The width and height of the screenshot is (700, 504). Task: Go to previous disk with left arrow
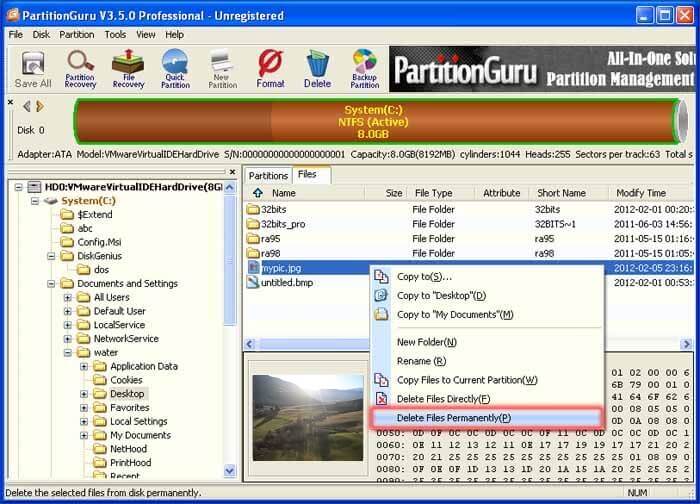coord(27,106)
